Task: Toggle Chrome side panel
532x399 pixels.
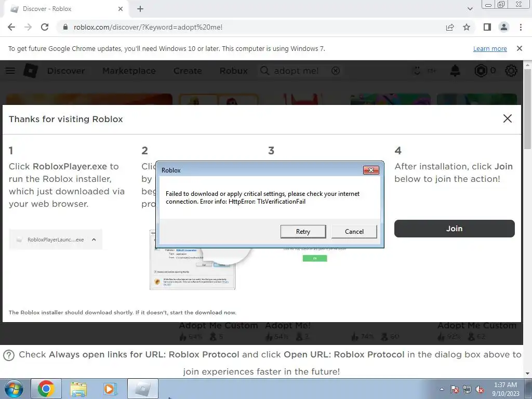Action: point(487,27)
